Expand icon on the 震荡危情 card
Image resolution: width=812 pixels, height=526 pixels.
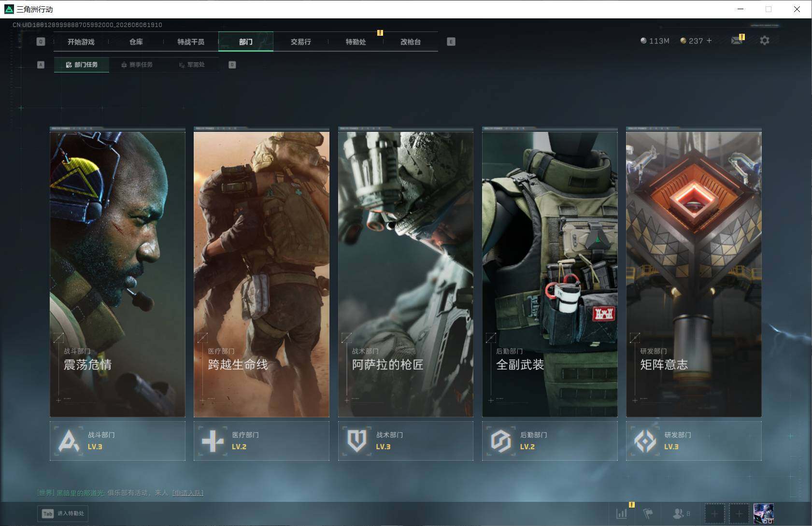click(58, 338)
